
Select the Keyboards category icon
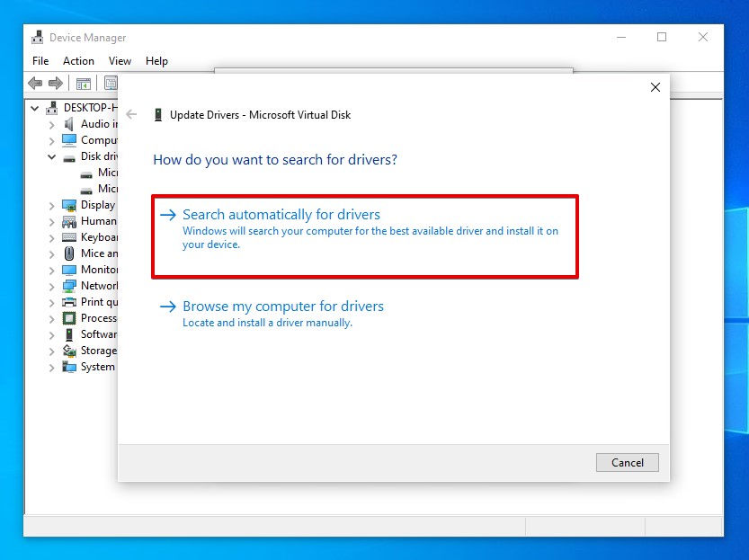click(x=69, y=237)
